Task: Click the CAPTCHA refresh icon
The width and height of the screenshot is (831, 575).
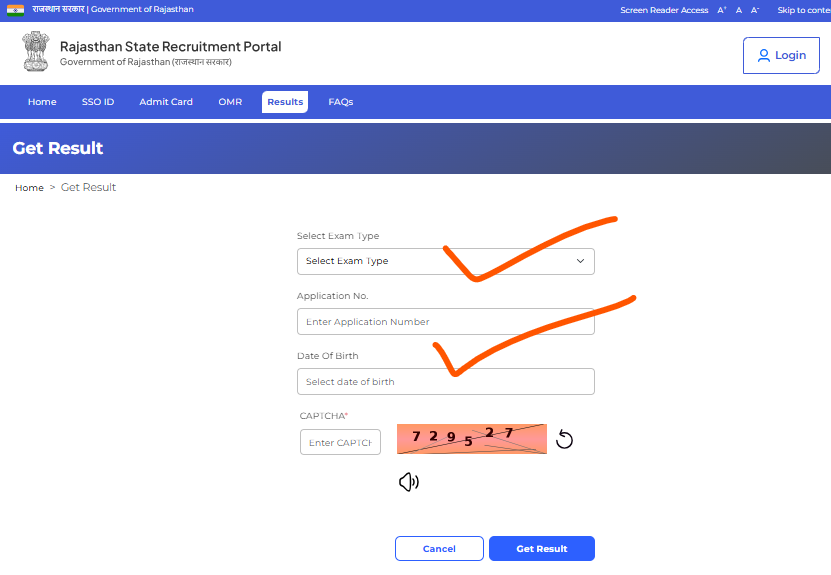Action: pyautogui.click(x=564, y=440)
